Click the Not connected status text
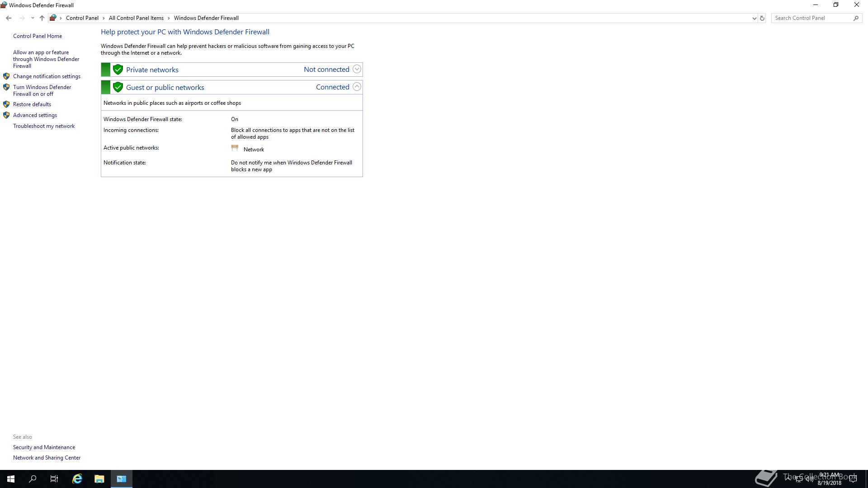868x488 pixels. [x=326, y=69]
